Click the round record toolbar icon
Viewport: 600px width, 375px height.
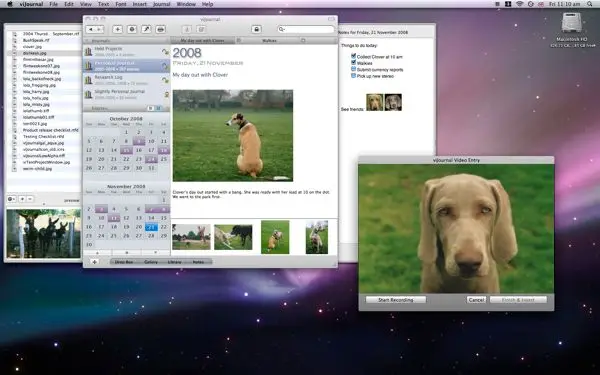[x=132, y=29]
